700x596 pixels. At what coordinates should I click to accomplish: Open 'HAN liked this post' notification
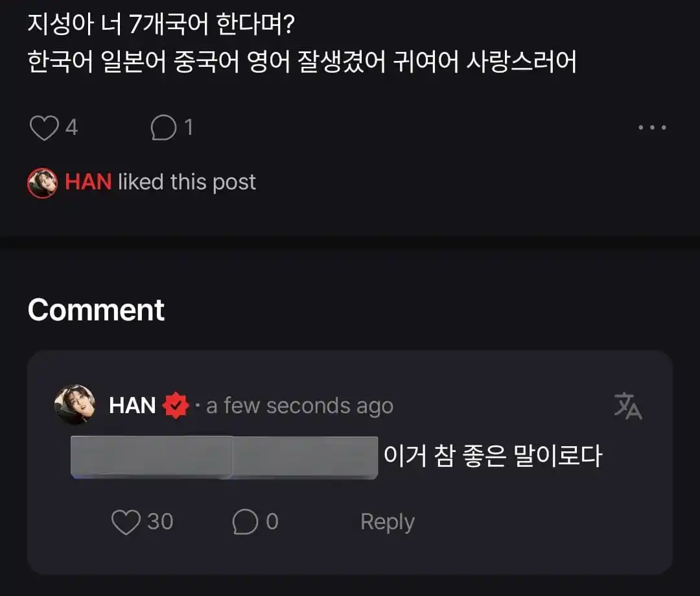[143, 182]
